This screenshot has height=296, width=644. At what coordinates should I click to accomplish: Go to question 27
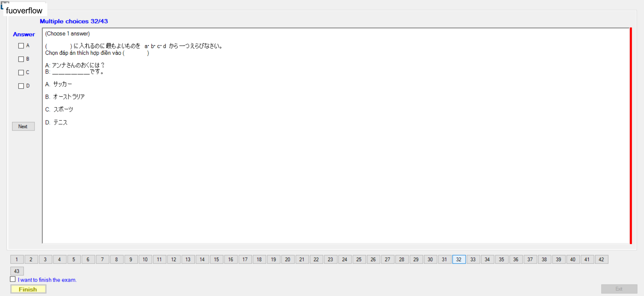[x=387, y=259]
